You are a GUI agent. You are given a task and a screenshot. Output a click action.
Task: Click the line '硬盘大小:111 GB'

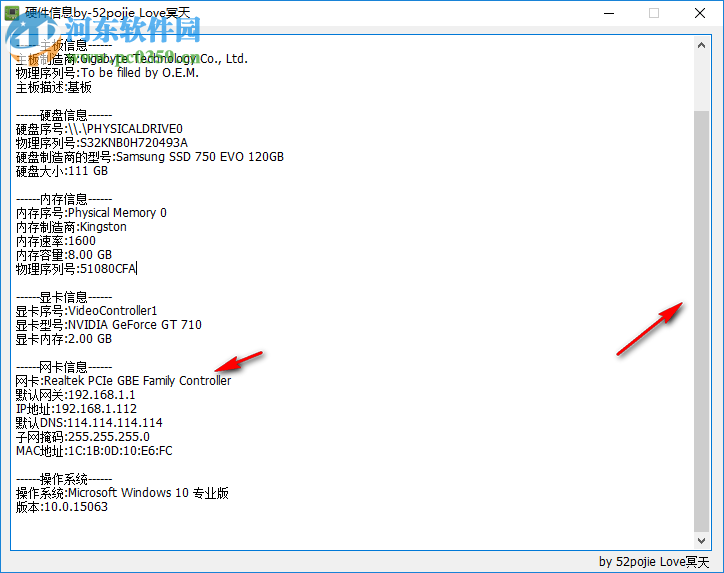(x=62, y=171)
